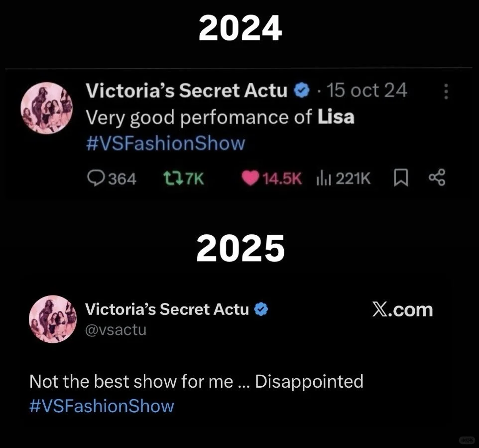Unlike the tweet using the pink heart
Viewport: 479px width, 448px height.
click(250, 178)
